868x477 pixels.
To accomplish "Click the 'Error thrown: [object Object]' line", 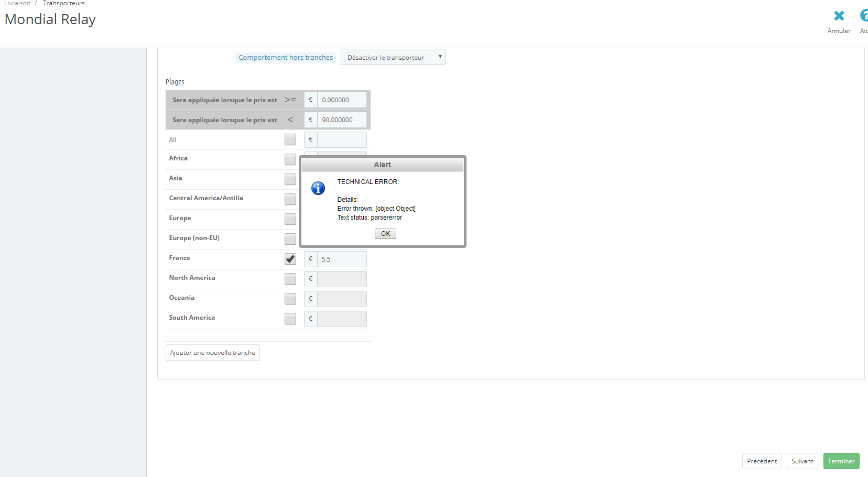I will (376, 209).
